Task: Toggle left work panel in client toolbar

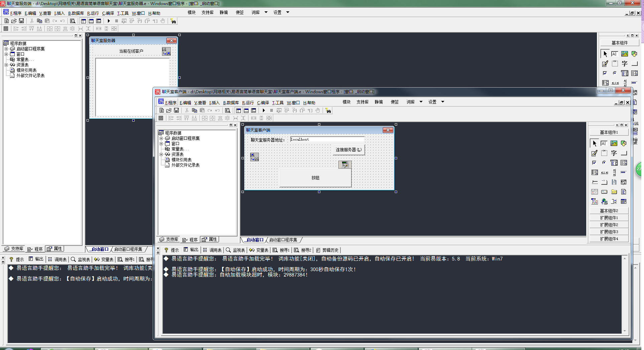Action: pos(238,110)
